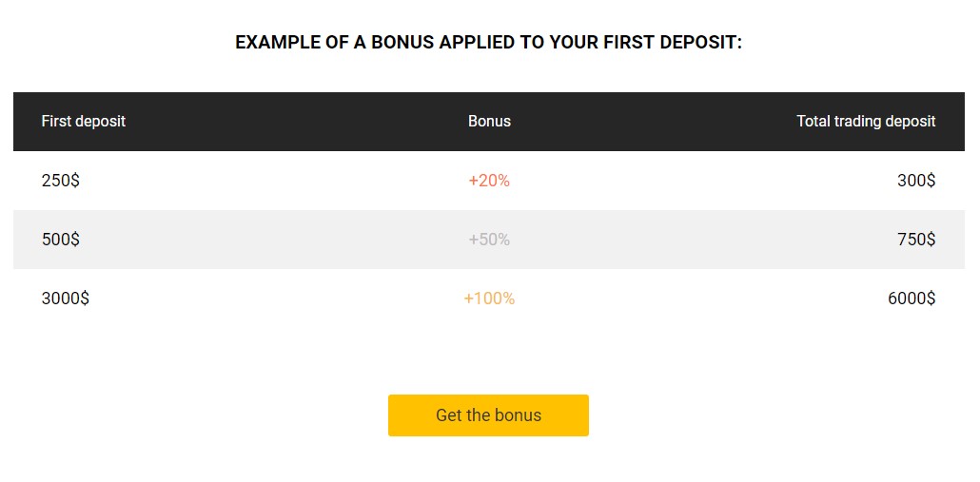Click the 500$ first deposit cell

(61, 240)
